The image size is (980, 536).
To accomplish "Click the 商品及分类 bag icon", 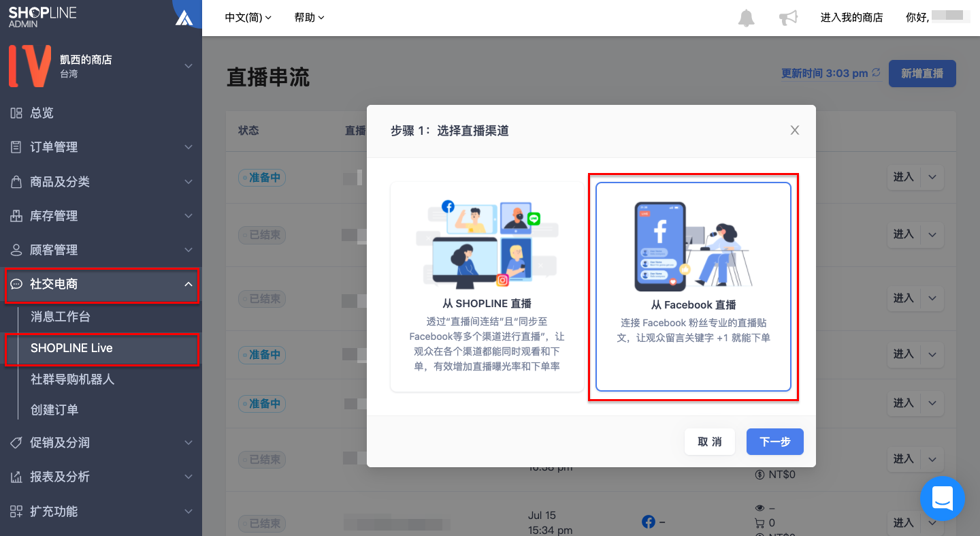I will coord(16,182).
